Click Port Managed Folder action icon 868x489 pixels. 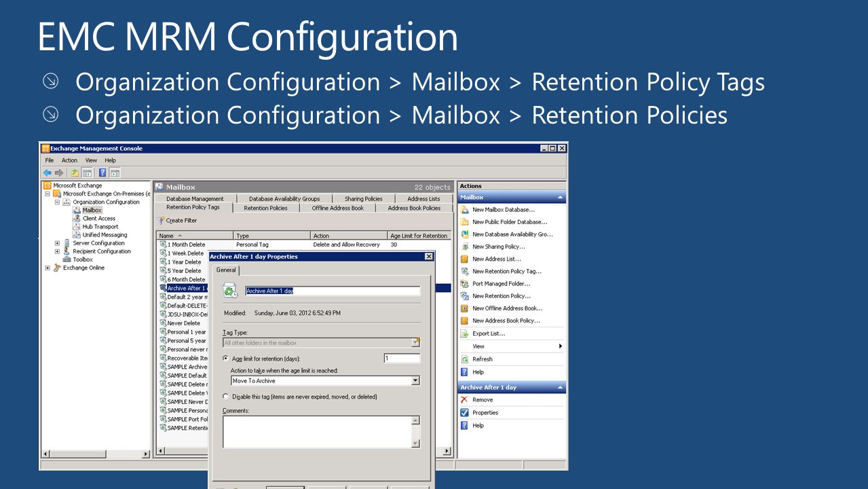(x=465, y=284)
